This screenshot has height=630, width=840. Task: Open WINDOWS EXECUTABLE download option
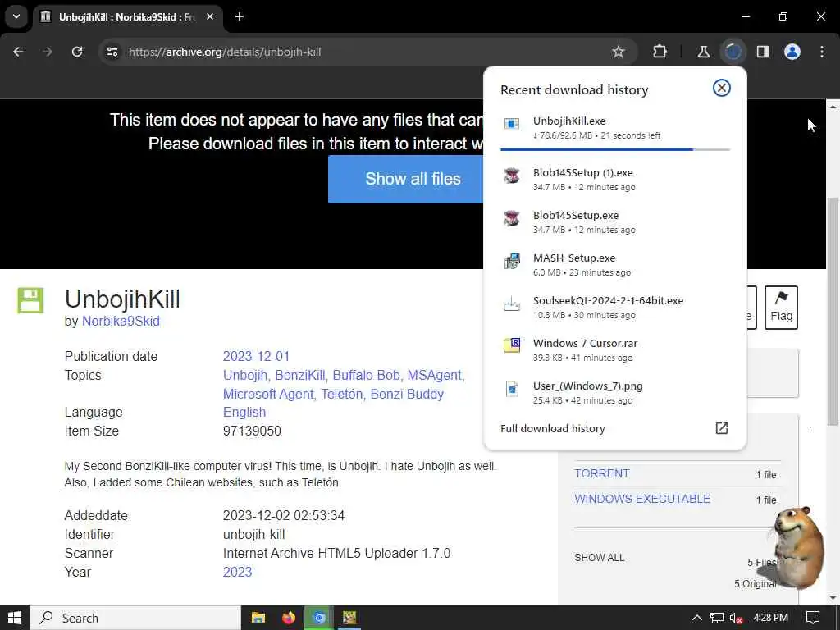[642, 499]
